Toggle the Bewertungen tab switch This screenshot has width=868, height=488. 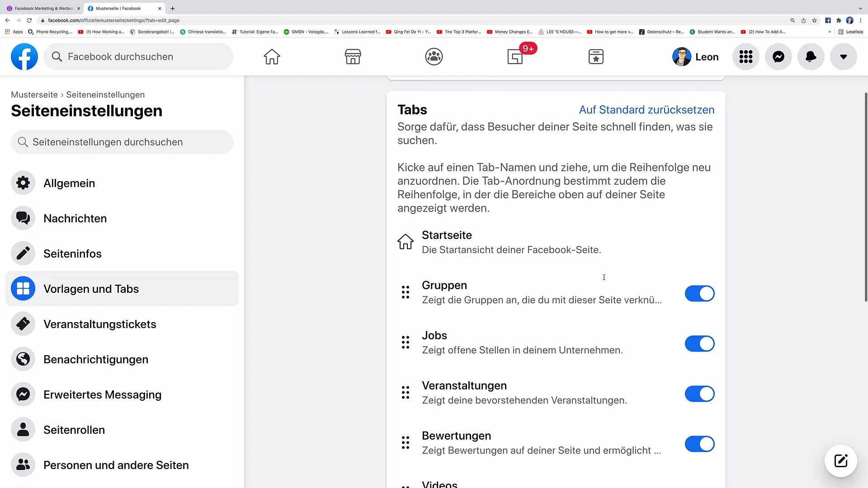click(x=699, y=444)
